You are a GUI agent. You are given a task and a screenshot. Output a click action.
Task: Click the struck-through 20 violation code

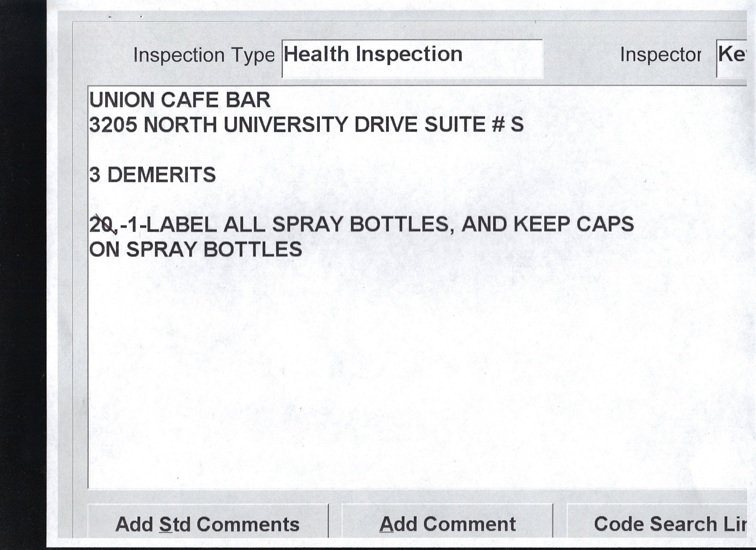(102, 225)
